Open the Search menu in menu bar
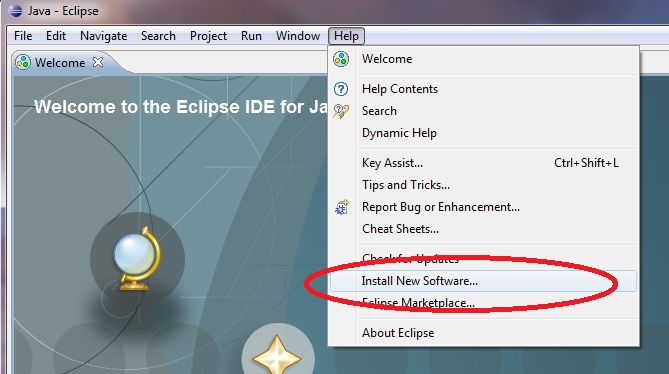 coord(158,36)
